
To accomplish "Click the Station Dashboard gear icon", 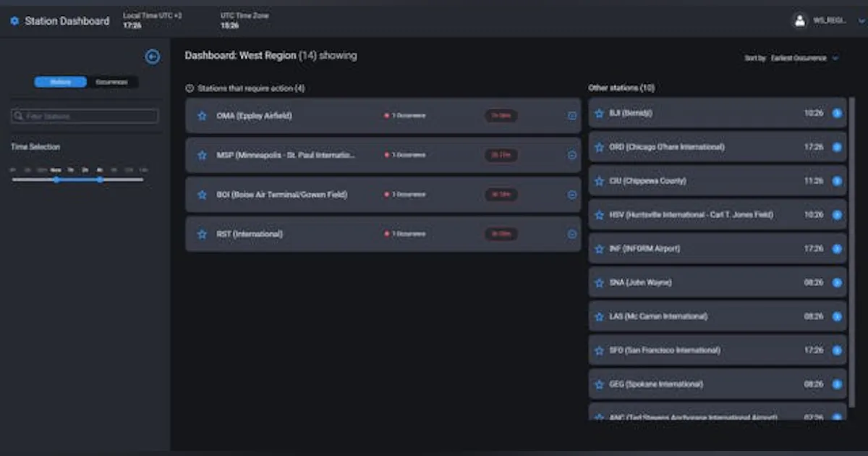I will pos(14,21).
